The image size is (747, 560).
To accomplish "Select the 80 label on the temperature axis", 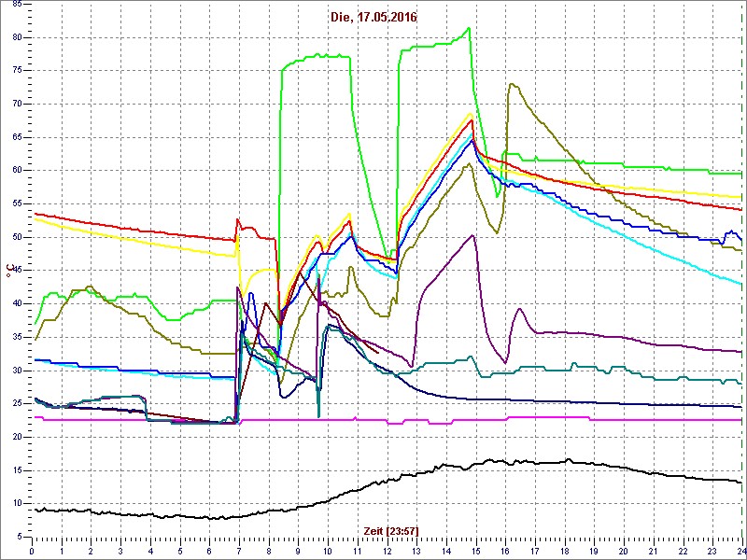I will click(16, 37).
